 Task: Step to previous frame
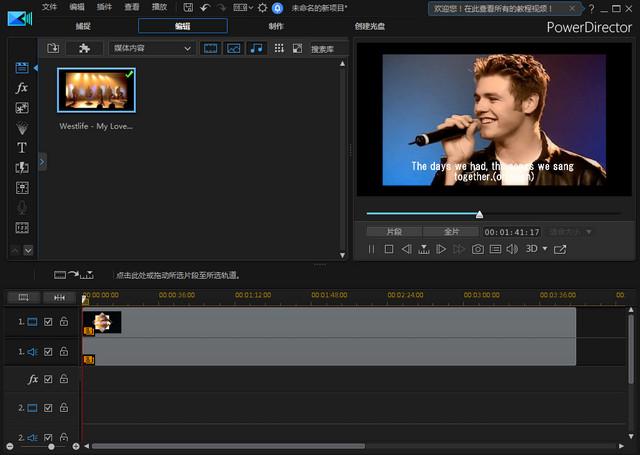(x=407, y=249)
